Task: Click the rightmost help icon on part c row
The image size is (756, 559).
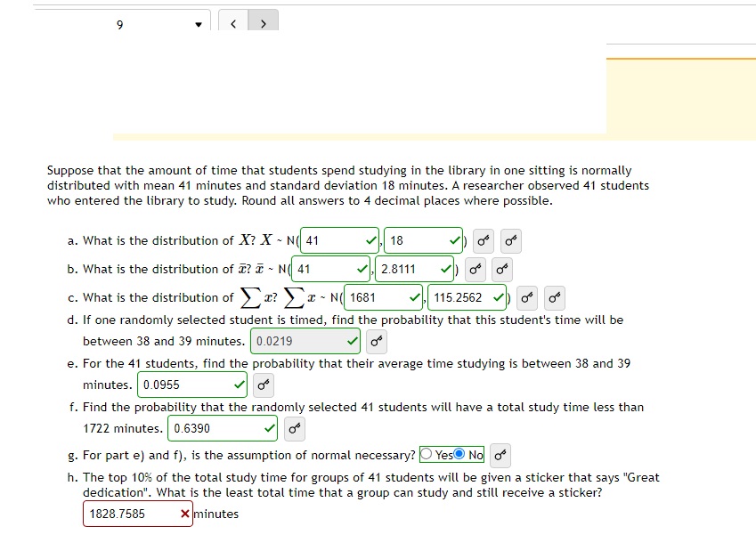Action: click(x=554, y=298)
